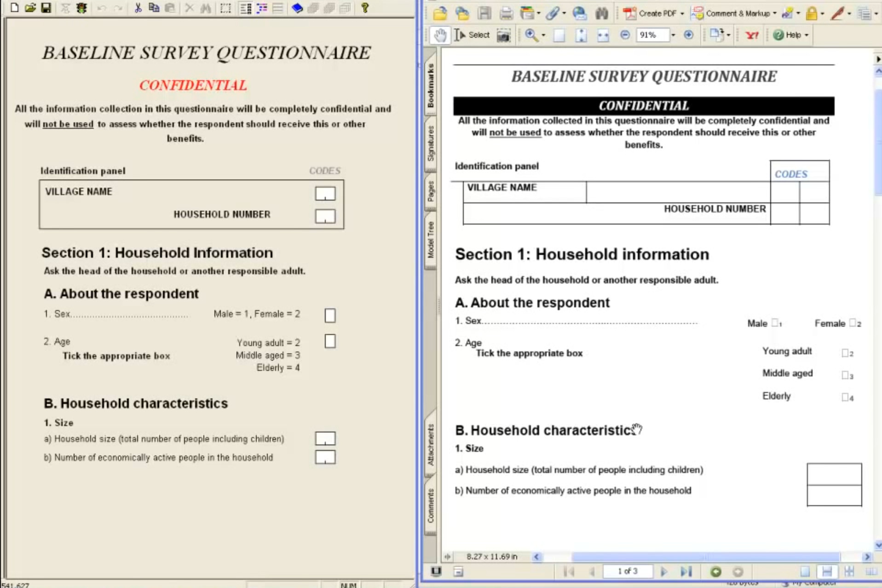This screenshot has width=882, height=588.
Task: Click household size box in left form
Action: click(325, 438)
